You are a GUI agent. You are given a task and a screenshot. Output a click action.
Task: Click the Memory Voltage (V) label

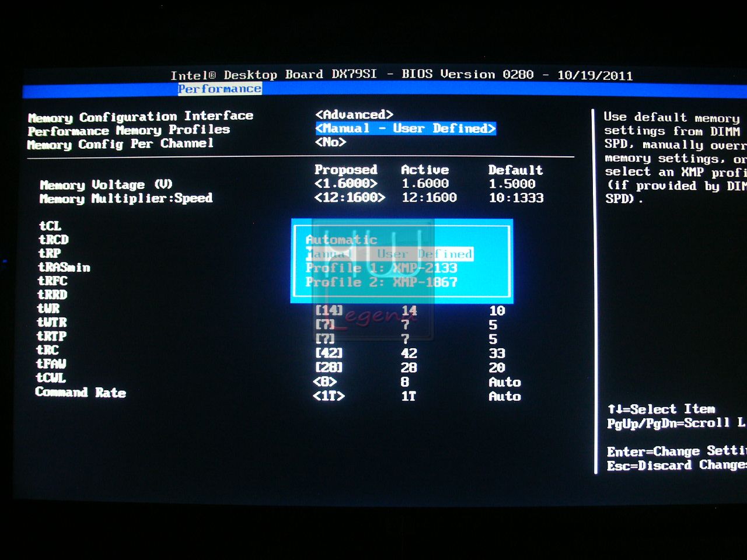106,185
